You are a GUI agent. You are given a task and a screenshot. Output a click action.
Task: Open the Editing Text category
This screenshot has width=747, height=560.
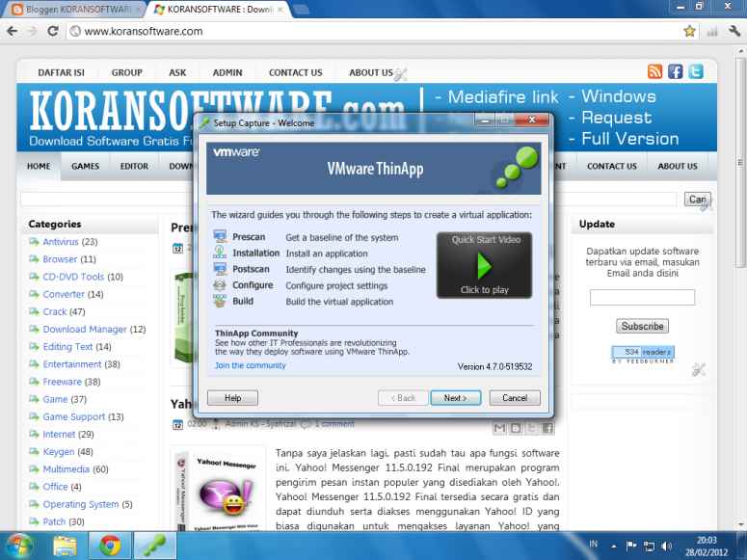67,346
